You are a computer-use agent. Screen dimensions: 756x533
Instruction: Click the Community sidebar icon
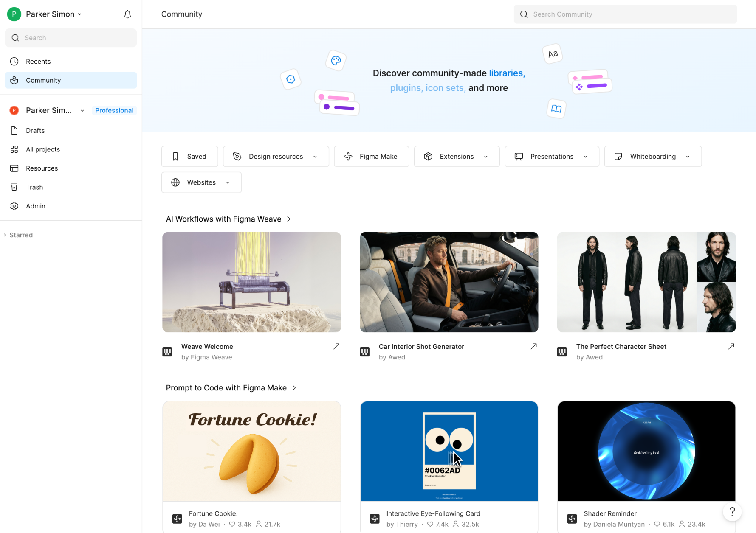point(14,80)
